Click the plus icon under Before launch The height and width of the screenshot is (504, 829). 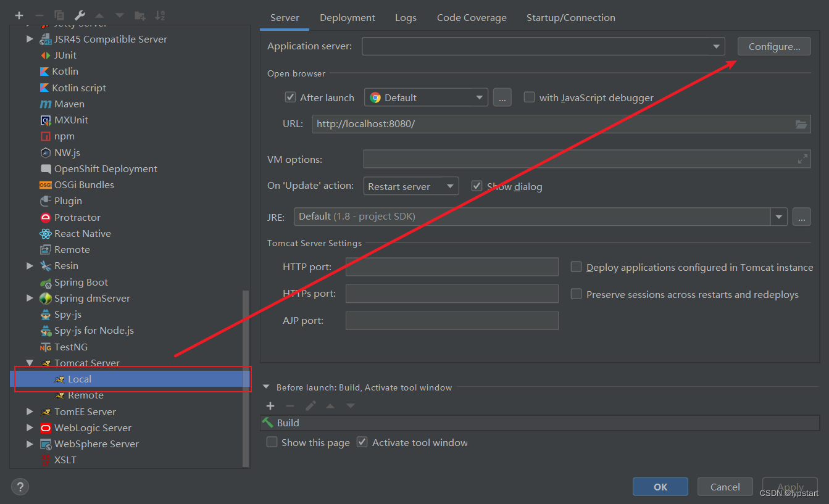[x=270, y=405]
